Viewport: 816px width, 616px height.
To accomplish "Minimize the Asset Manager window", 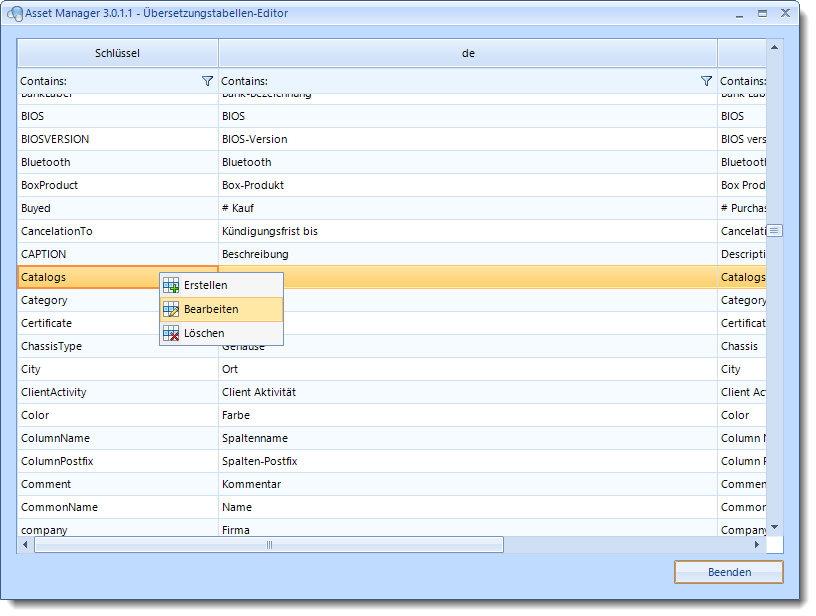I will point(740,15).
